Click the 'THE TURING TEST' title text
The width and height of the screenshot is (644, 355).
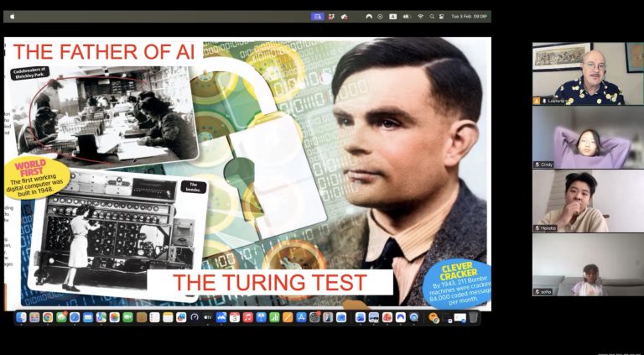pyautogui.click(x=270, y=282)
